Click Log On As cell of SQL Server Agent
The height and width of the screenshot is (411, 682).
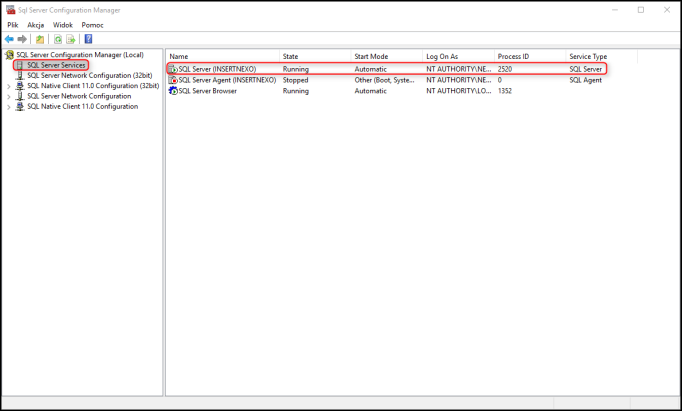(459, 80)
